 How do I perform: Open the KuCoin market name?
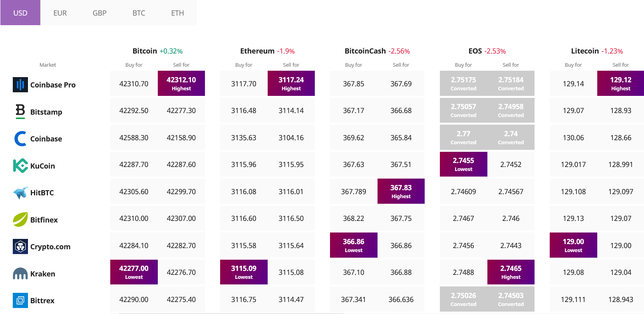click(43, 166)
